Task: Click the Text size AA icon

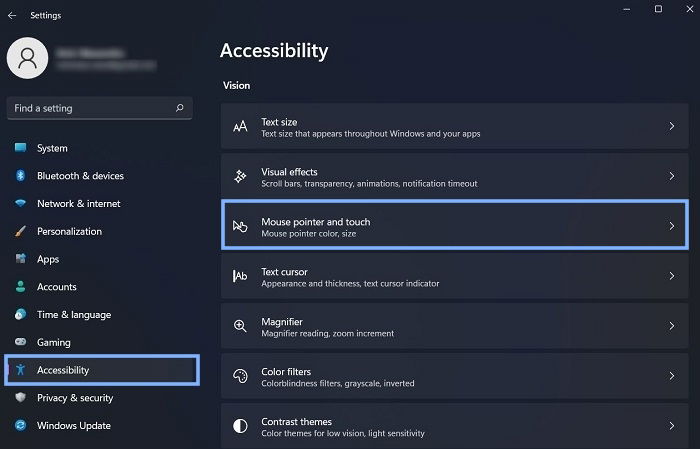Action: pos(240,126)
